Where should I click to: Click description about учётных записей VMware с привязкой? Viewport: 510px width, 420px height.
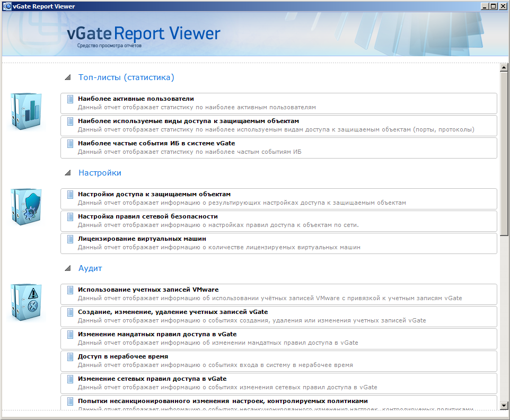click(x=270, y=299)
